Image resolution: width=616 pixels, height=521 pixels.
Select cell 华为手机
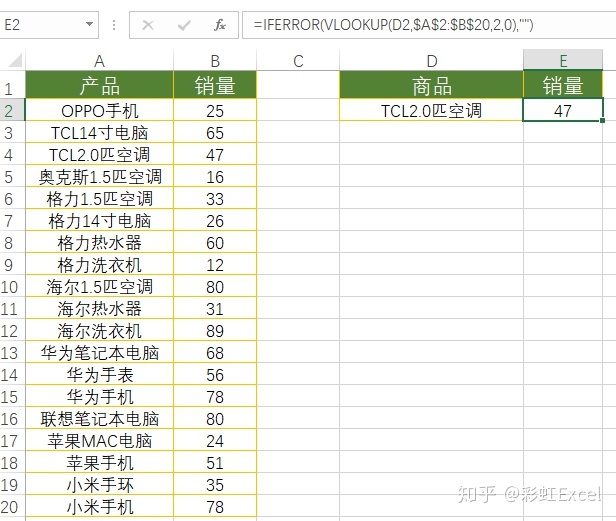(99, 396)
